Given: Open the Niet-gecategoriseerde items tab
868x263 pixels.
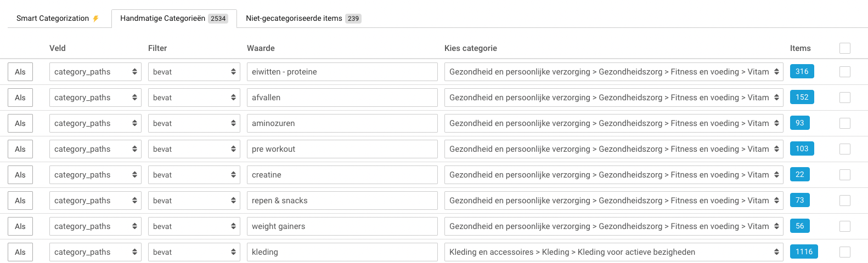Looking at the screenshot, I should [303, 18].
